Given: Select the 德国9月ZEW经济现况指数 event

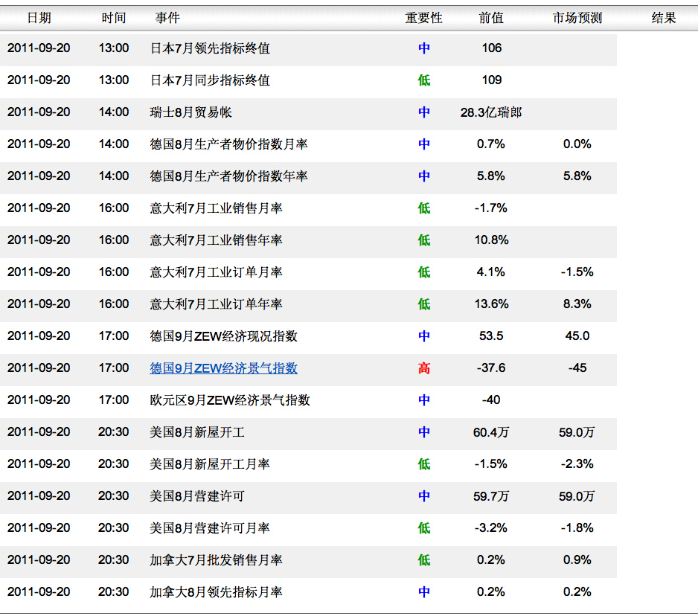Looking at the screenshot, I should coord(223,336).
